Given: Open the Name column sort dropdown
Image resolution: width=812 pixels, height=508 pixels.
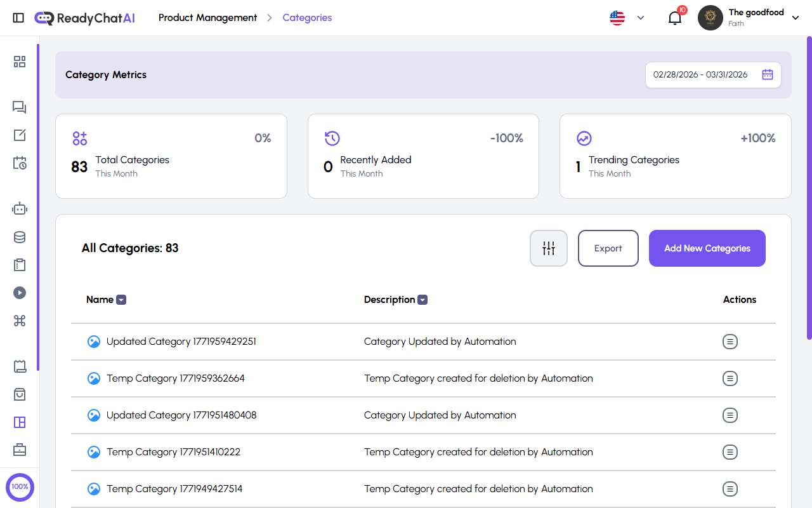Looking at the screenshot, I should (121, 300).
